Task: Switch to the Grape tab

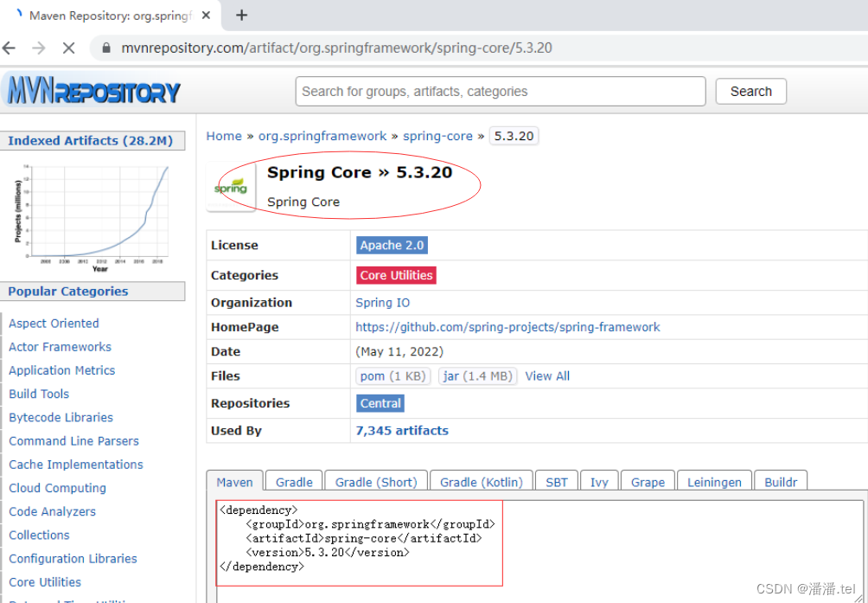Action: pos(648,482)
